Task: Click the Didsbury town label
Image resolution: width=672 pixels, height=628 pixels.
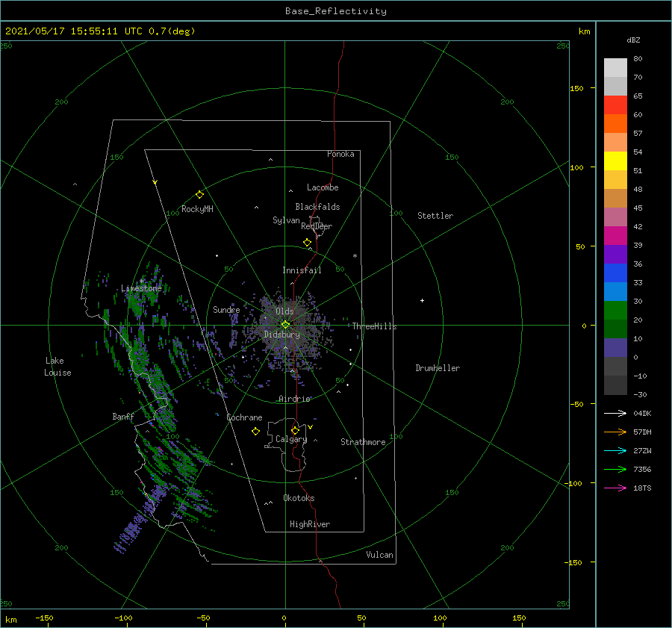Action: pos(281,335)
